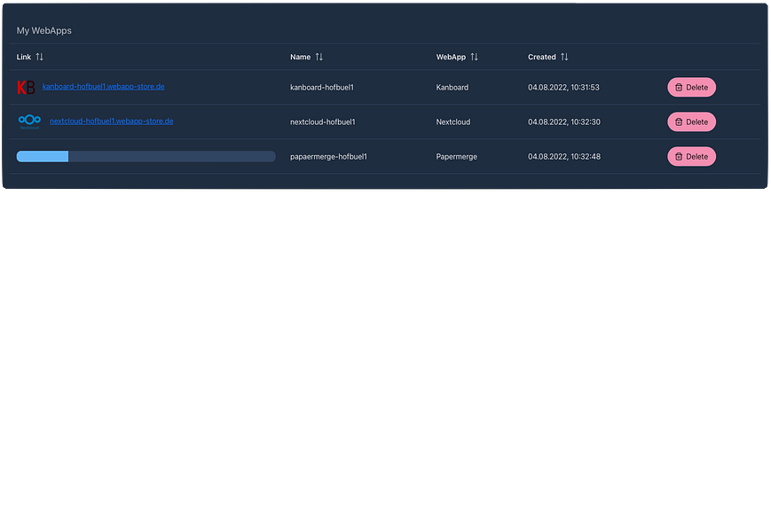Click the Papermerge WebApp cell
Screen dimensions: 771x532
457,157
